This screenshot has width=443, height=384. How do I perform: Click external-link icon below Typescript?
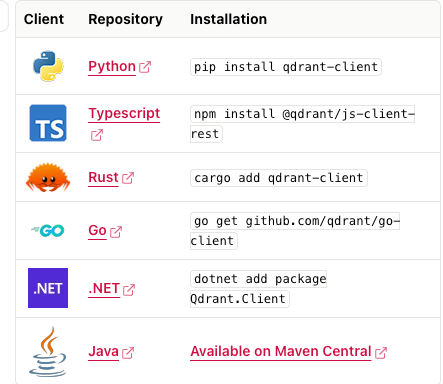(97, 135)
